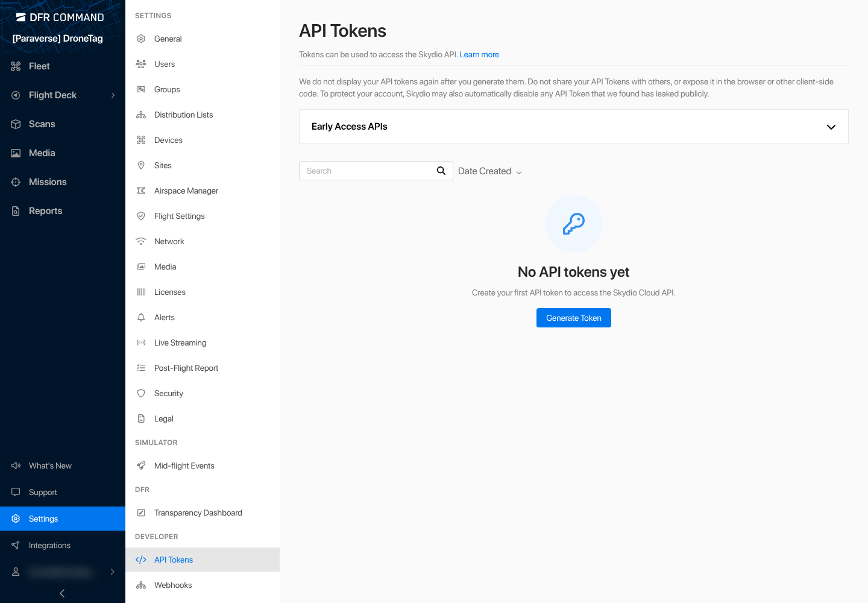Click the Security shield icon
This screenshot has width=868, height=603.
[x=141, y=393]
